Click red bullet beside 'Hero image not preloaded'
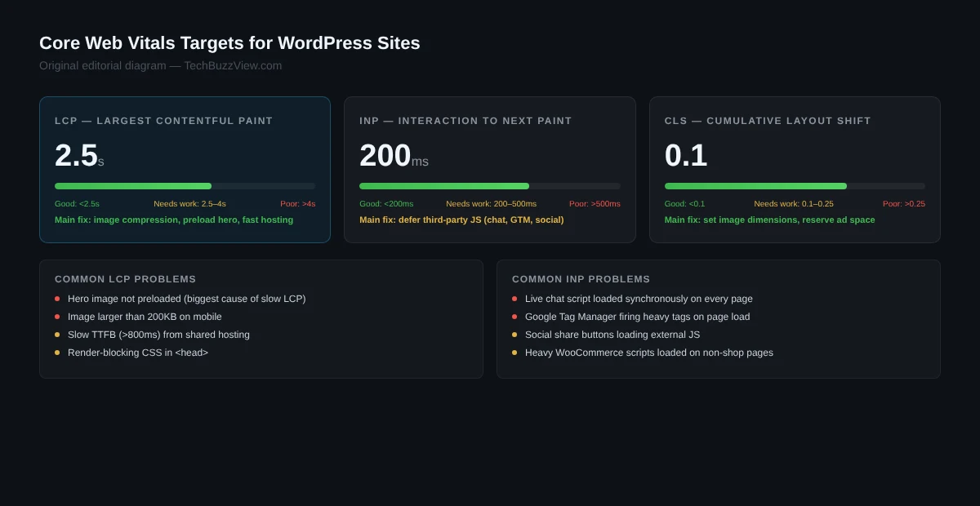980x506 pixels. point(57,299)
